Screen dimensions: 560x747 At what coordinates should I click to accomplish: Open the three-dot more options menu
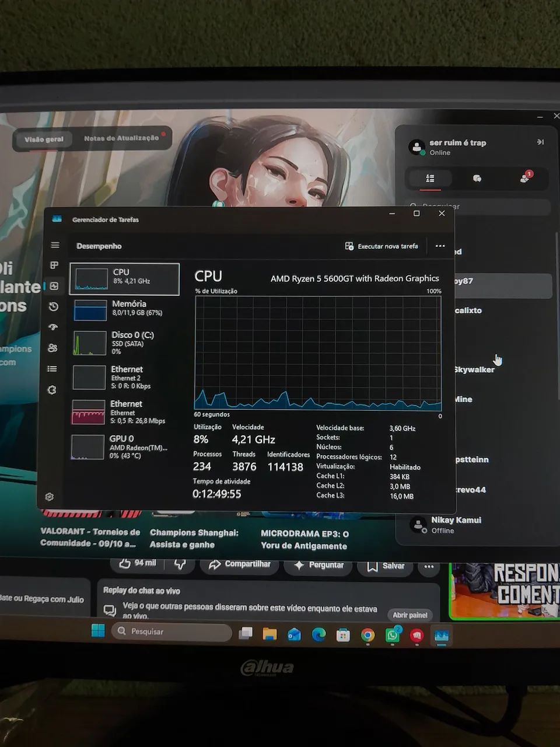tap(440, 246)
